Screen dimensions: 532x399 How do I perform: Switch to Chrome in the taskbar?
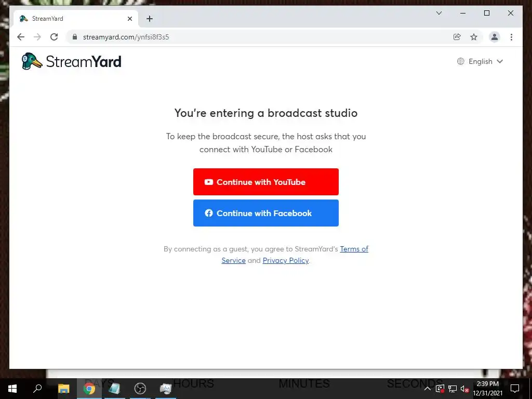pyautogui.click(x=89, y=389)
